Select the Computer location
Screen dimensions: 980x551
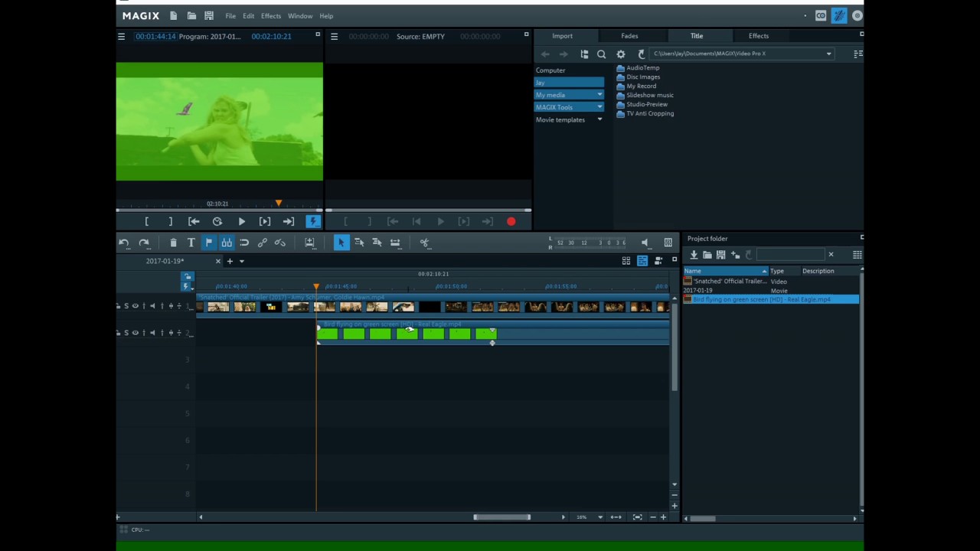click(x=550, y=70)
